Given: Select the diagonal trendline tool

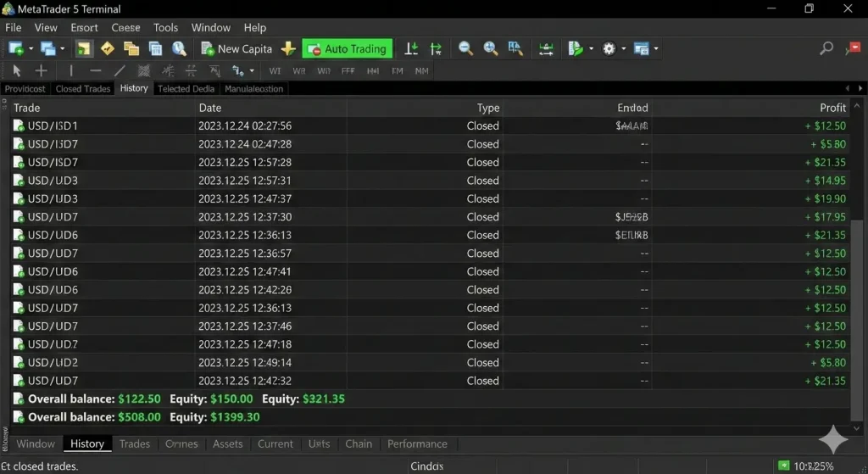Looking at the screenshot, I should point(120,71).
